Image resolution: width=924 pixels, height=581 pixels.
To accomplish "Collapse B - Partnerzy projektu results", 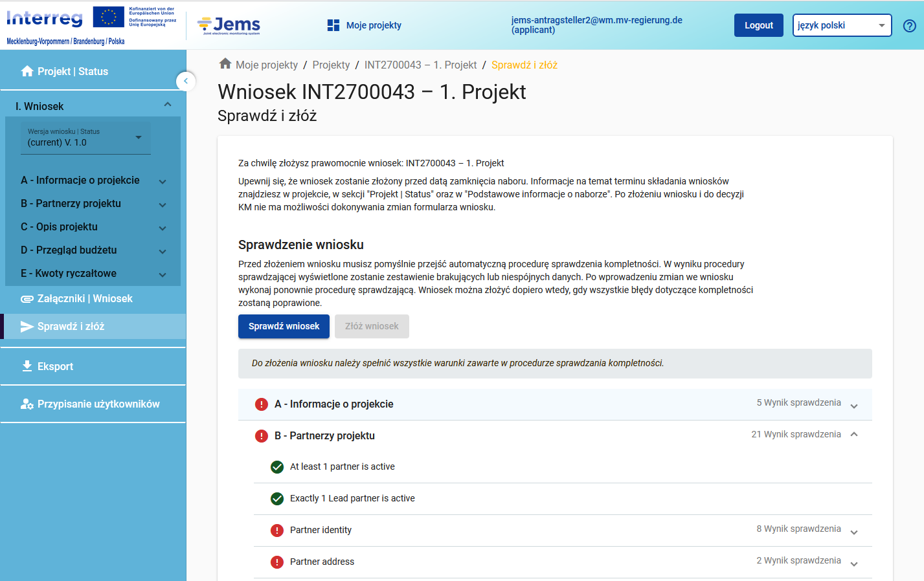I will pyautogui.click(x=854, y=435).
